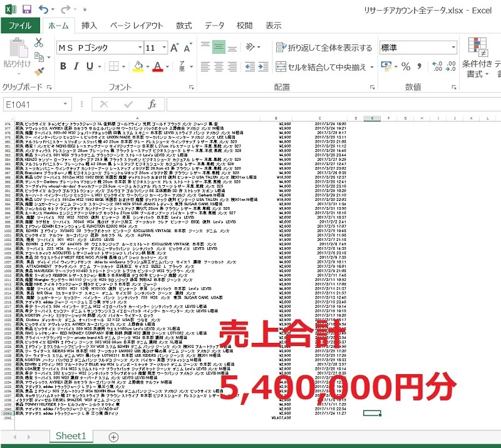
Task: Click the text orientation icon
Action: tap(250, 47)
